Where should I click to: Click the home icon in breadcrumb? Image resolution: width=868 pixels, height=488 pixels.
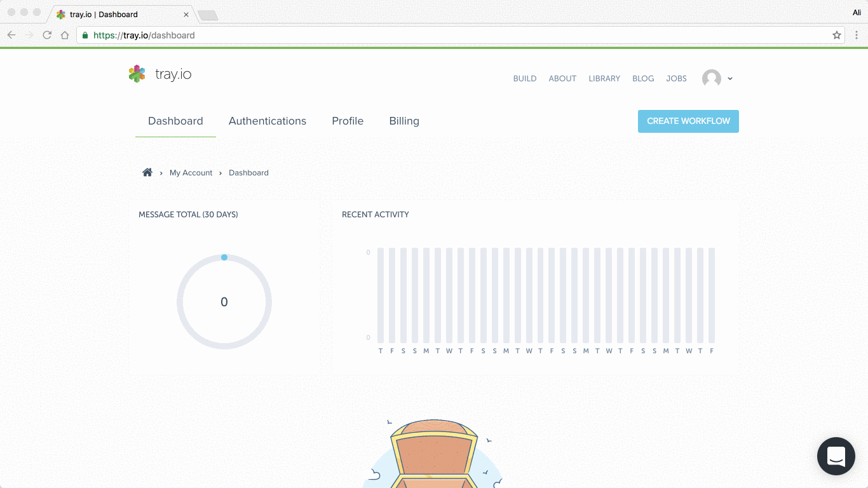[147, 172]
